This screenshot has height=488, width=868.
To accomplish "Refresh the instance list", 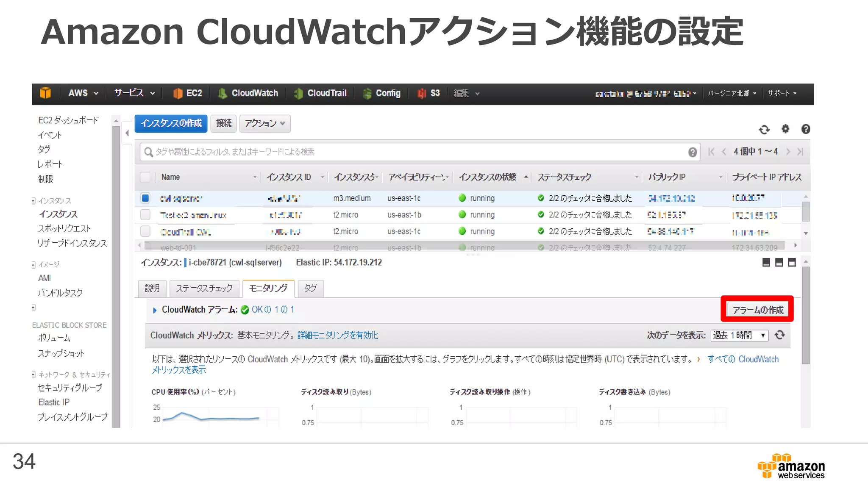I will tap(764, 130).
